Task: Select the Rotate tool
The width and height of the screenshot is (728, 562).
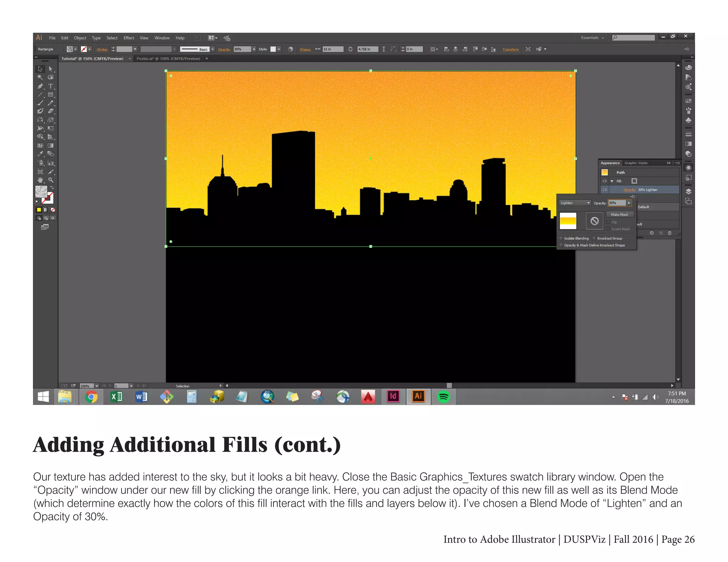Action: pos(40,120)
